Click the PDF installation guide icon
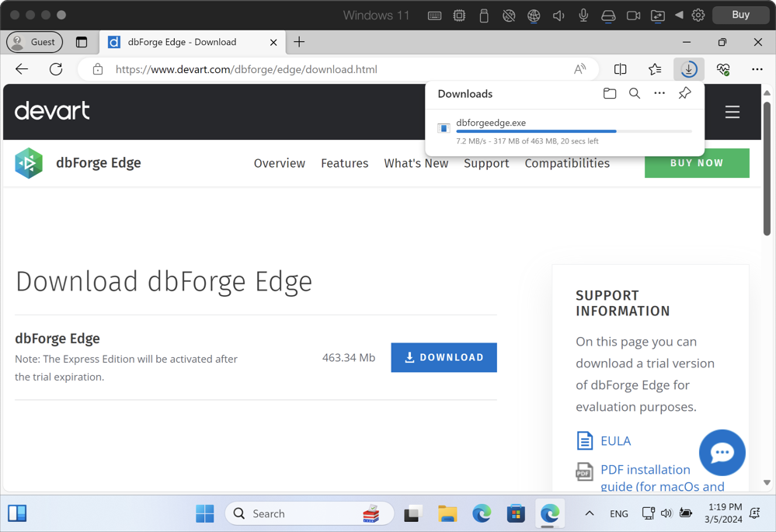This screenshot has width=776, height=532. (x=584, y=471)
